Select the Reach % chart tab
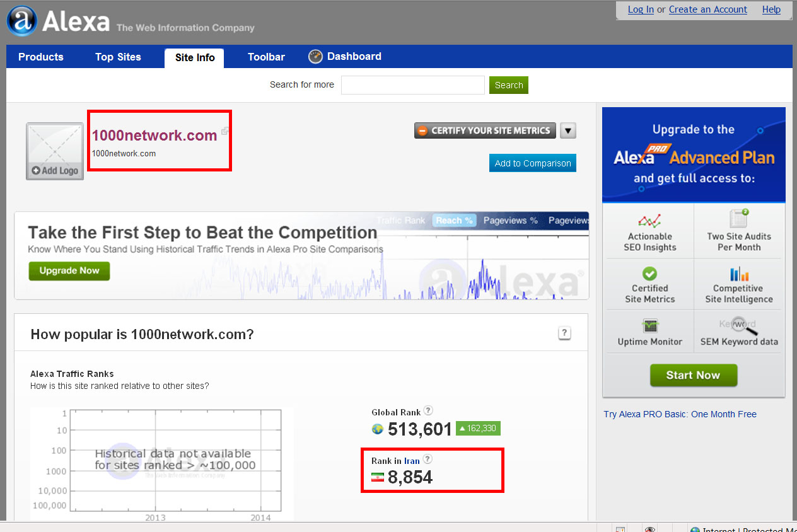The width and height of the screenshot is (797, 532). coord(454,220)
